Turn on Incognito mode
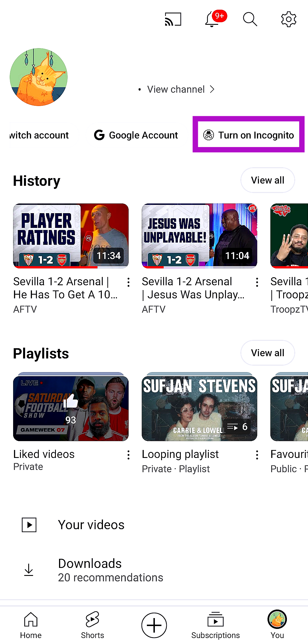 pyautogui.click(x=248, y=135)
